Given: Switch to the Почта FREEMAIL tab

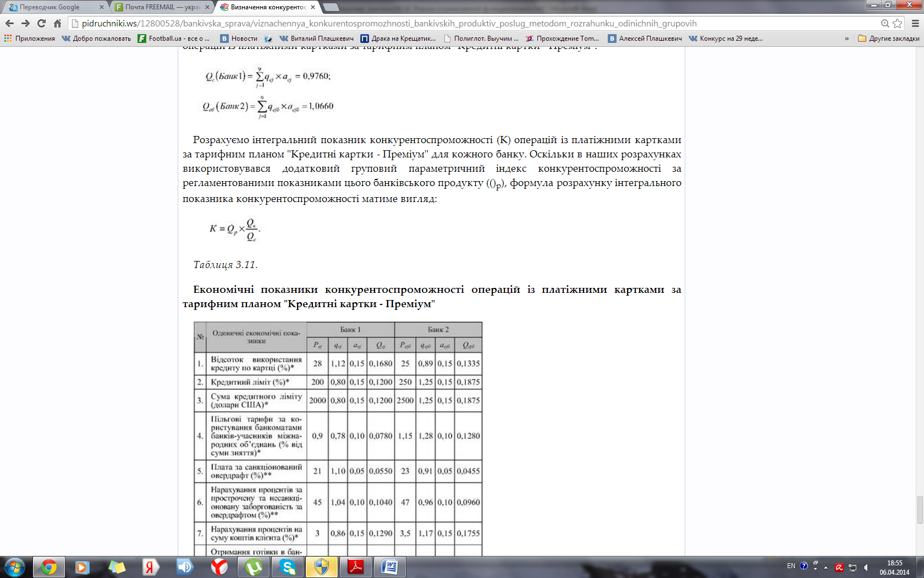Looking at the screenshot, I should click(159, 7).
